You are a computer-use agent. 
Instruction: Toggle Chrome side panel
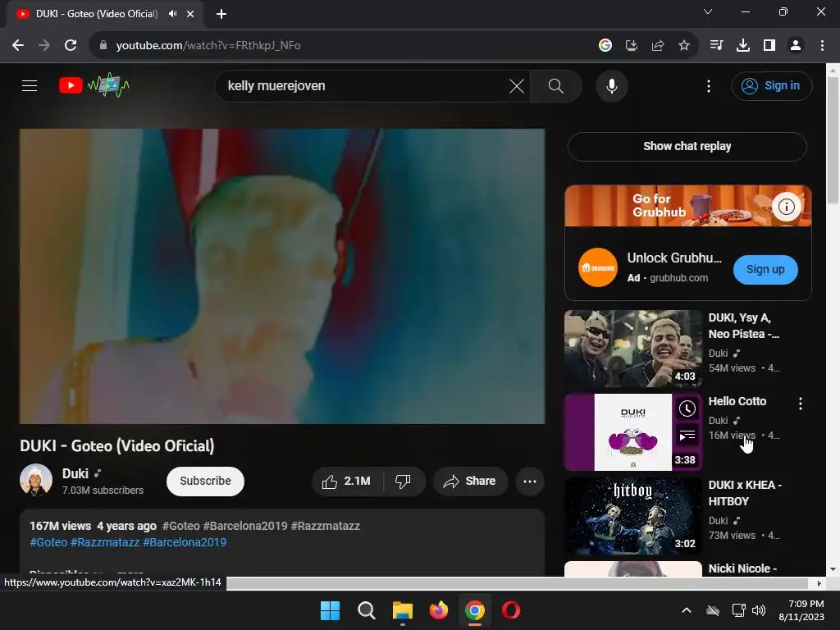pos(769,46)
